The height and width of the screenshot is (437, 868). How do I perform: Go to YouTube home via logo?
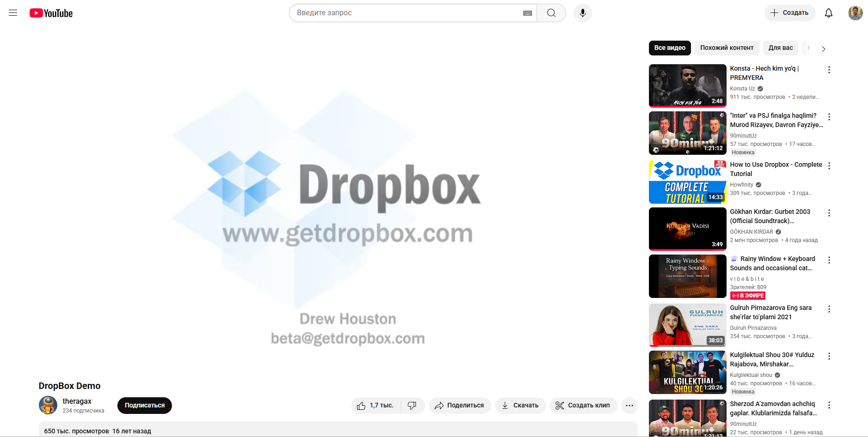pos(51,13)
